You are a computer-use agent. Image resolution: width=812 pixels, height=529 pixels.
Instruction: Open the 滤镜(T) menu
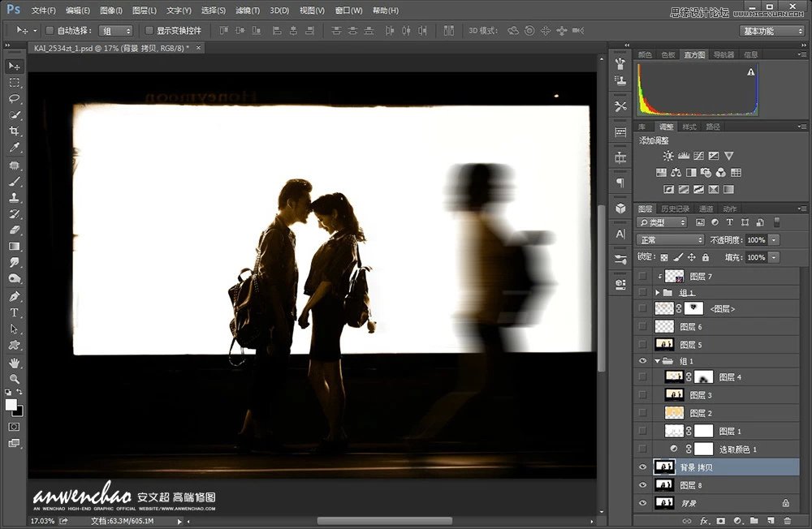248,11
